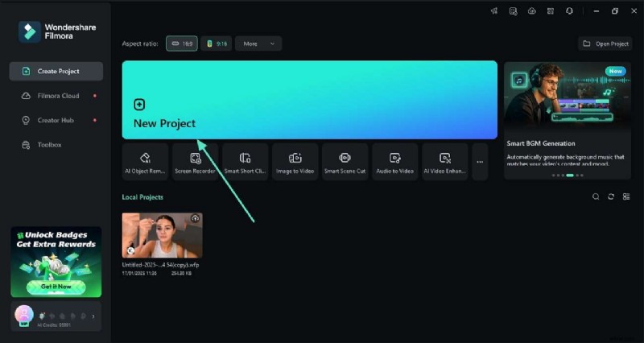
Task: Click the paper plane feedback icon
Action: pos(494,11)
